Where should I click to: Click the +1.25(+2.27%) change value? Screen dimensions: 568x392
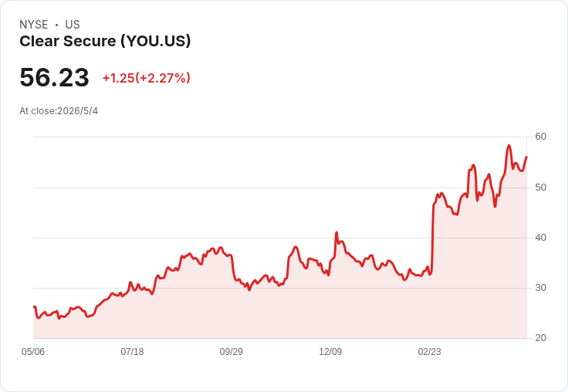tap(147, 78)
